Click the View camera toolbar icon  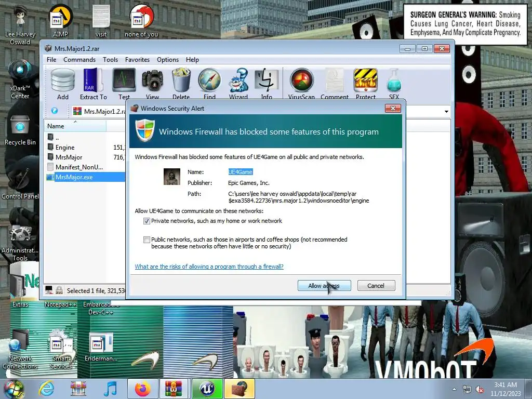click(x=152, y=84)
